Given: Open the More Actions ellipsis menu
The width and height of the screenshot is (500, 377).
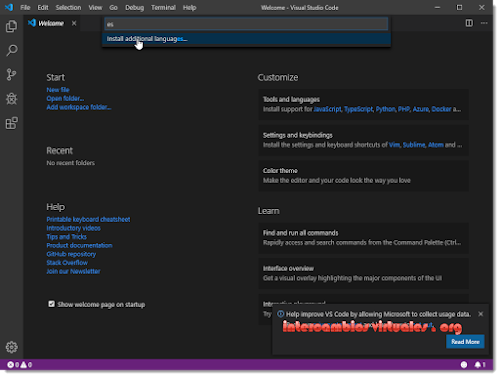Looking at the screenshot, I should click(x=484, y=23).
